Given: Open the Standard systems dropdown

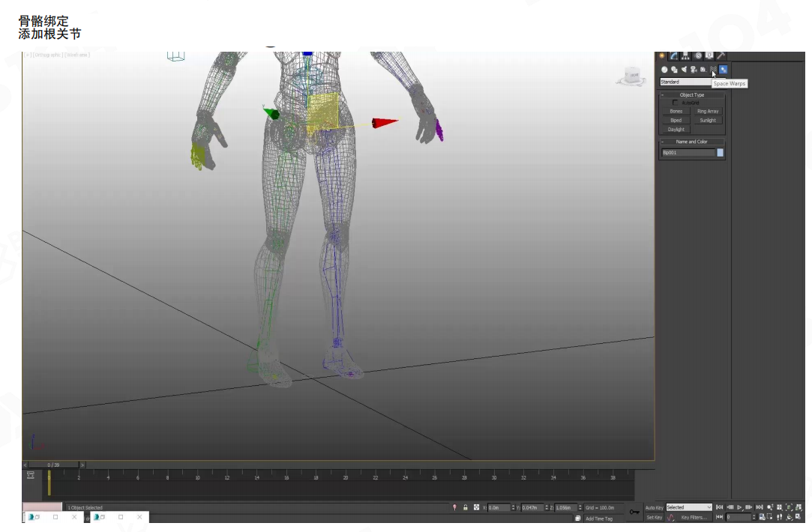Looking at the screenshot, I should tap(691, 82).
